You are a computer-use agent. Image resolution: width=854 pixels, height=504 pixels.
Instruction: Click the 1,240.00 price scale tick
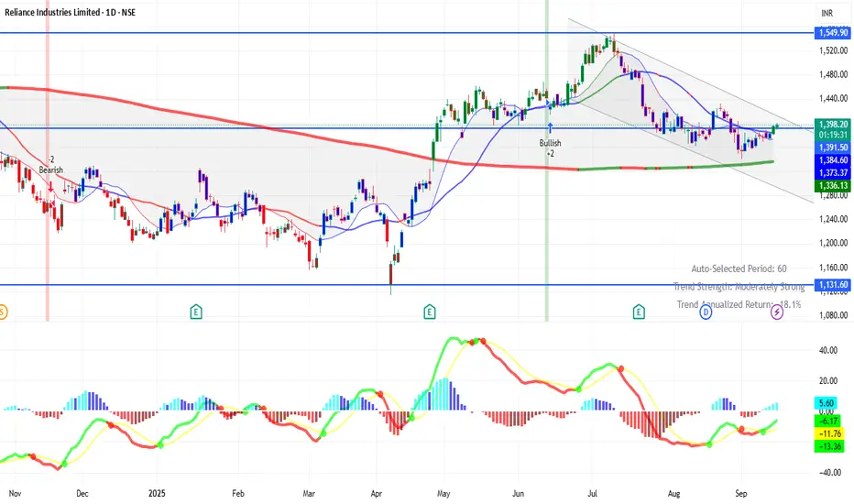point(833,219)
